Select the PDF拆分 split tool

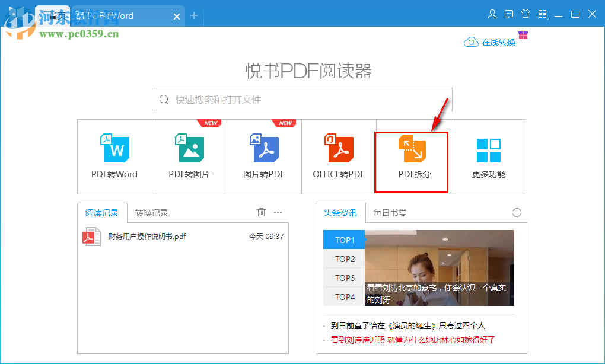pyautogui.click(x=412, y=156)
